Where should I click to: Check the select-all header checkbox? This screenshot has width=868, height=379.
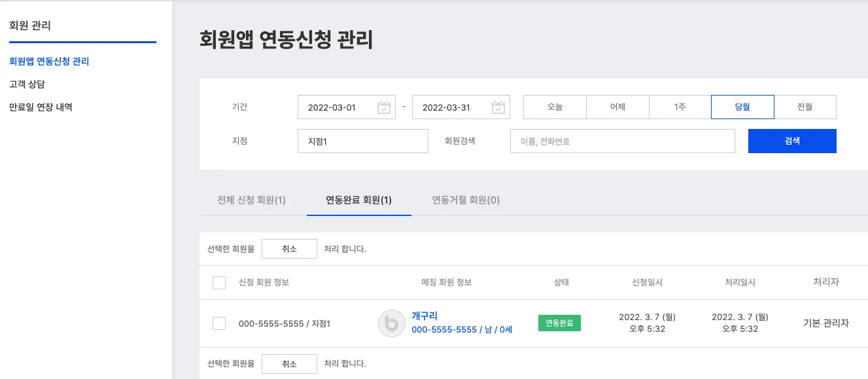220,283
